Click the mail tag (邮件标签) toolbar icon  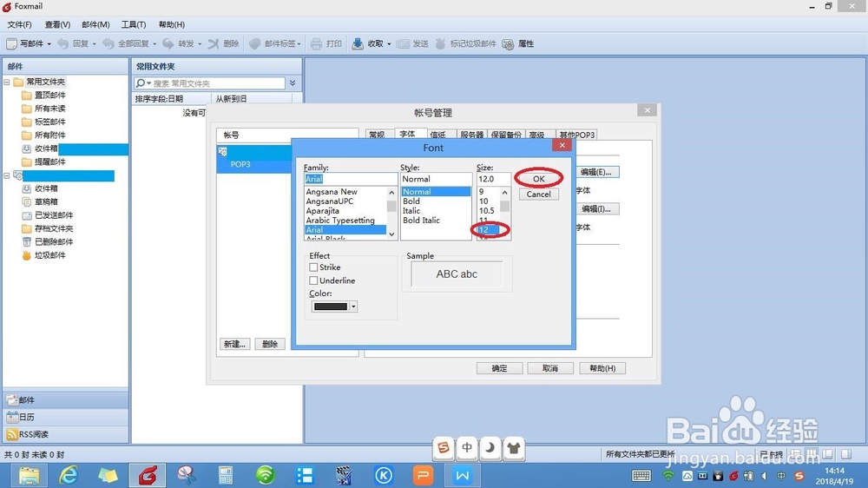[x=254, y=43]
